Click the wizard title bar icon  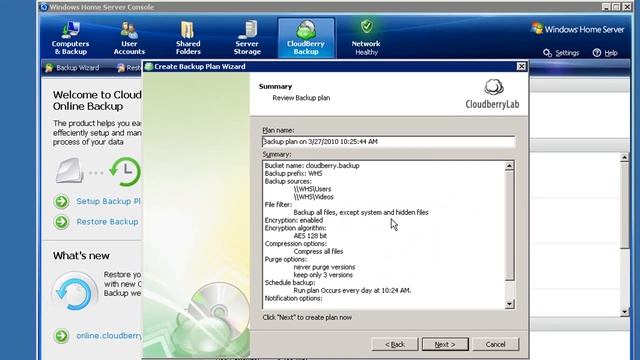tap(149, 66)
